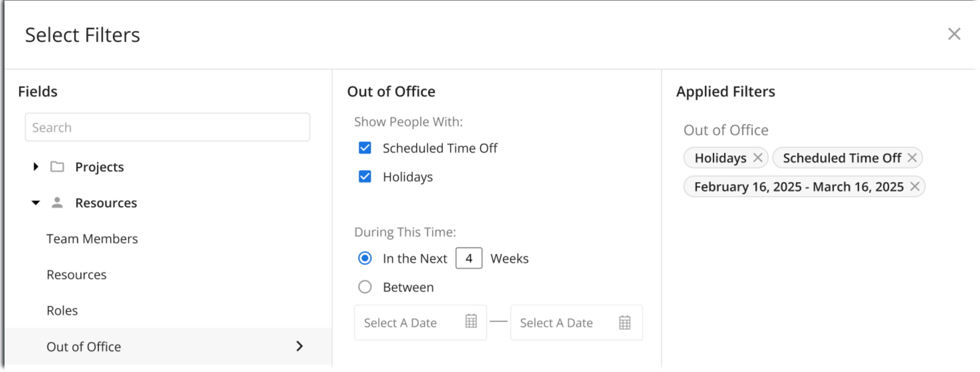This screenshot has height=372, width=980.
Task: Select the Between radio button
Action: [364, 287]
